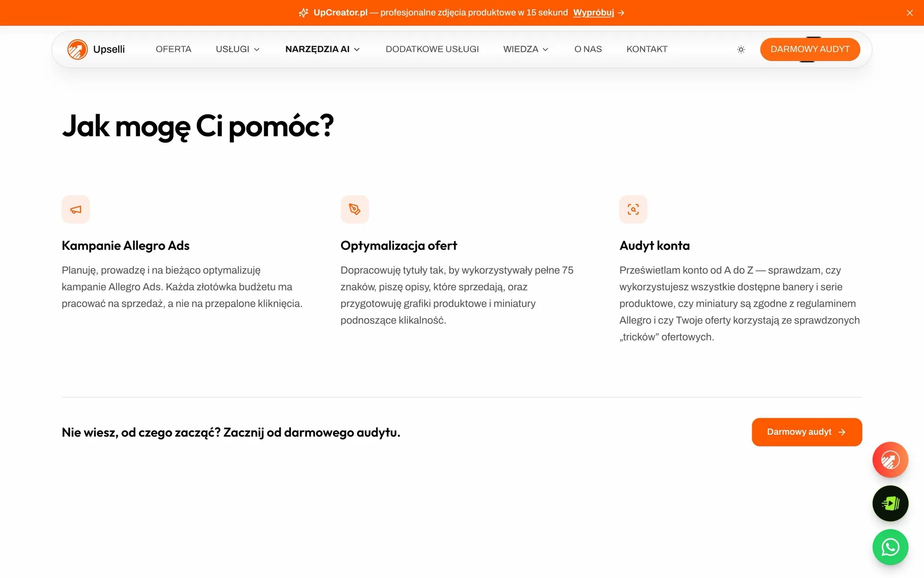Expand the NARZĘDZIA AI dropdown menu
Viewport: 924px width, 578px height.
click(322, 49)
